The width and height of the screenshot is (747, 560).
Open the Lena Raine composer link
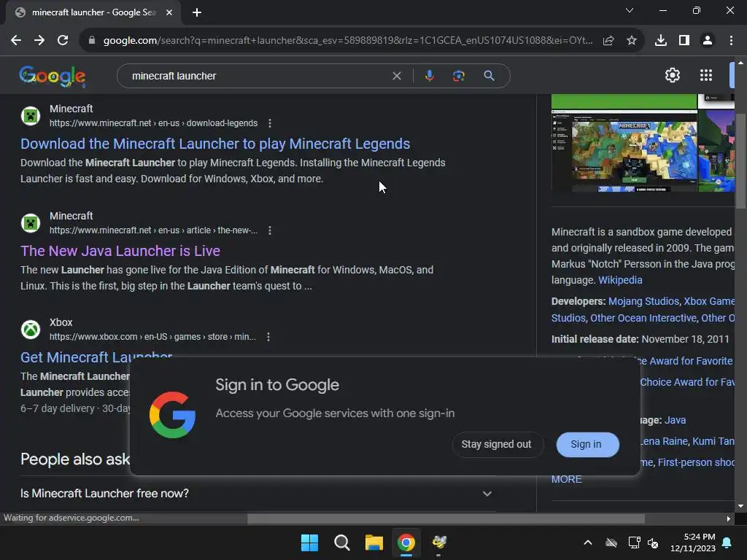click(x=663, y=441)
